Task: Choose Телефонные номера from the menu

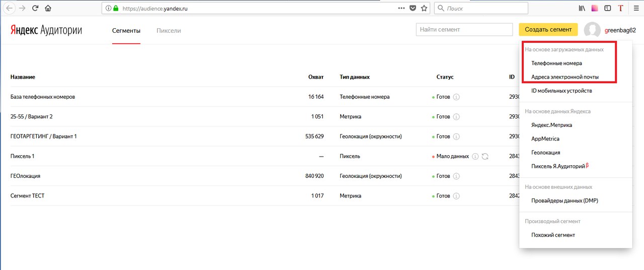Action: [556, 63]
